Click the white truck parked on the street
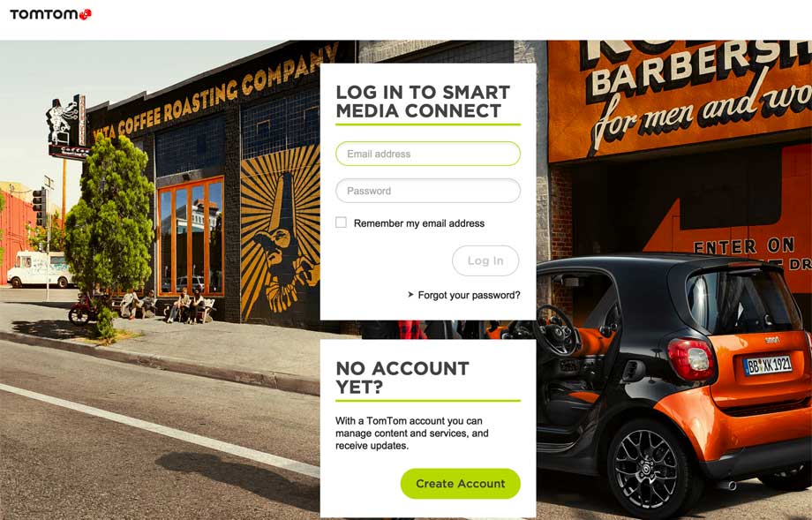This screenshot has width=812, height=520. 40,269
